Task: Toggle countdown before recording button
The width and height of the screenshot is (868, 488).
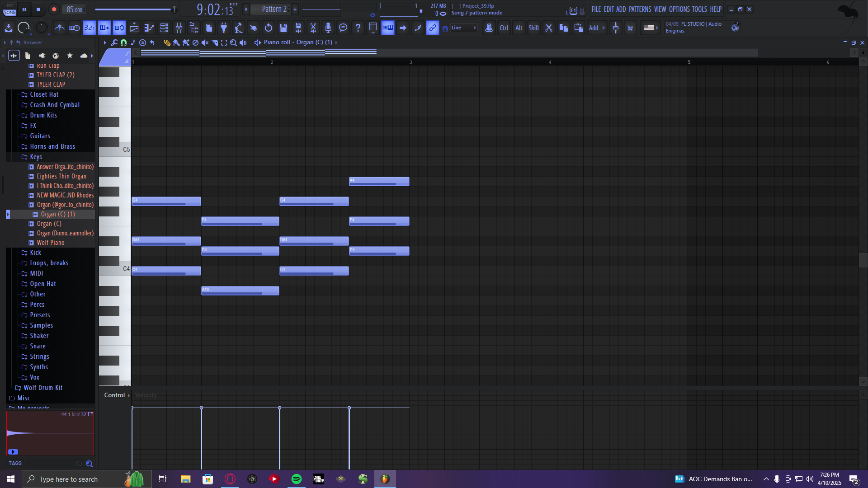Action: tap(90, 28)
